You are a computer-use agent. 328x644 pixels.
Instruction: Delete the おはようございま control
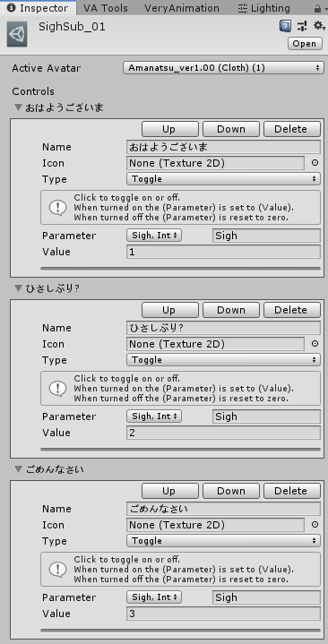(x=292, y=129)
